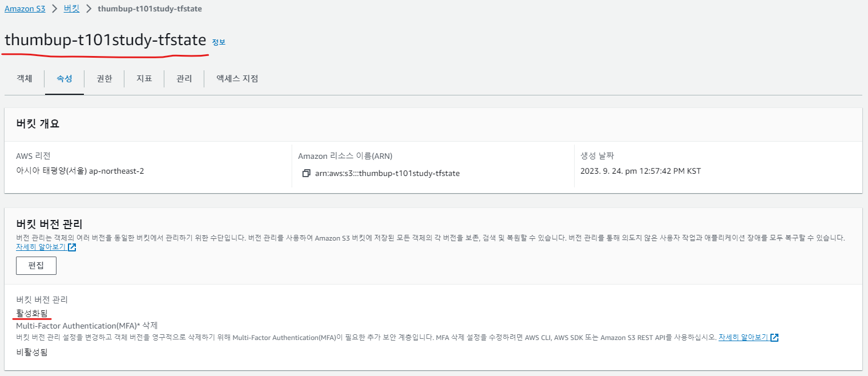Open the 지표 tab
868x376 pixels.
tap(144, 79)
